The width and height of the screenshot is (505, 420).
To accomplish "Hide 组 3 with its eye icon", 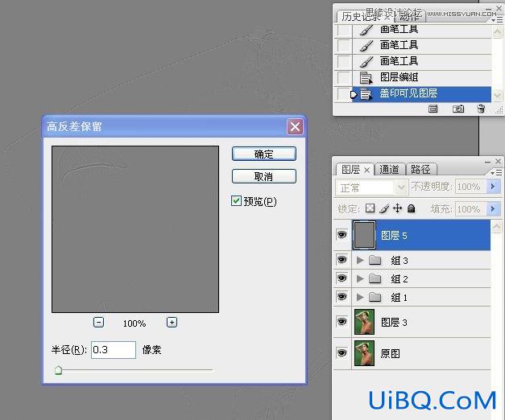I will [341, 259].
